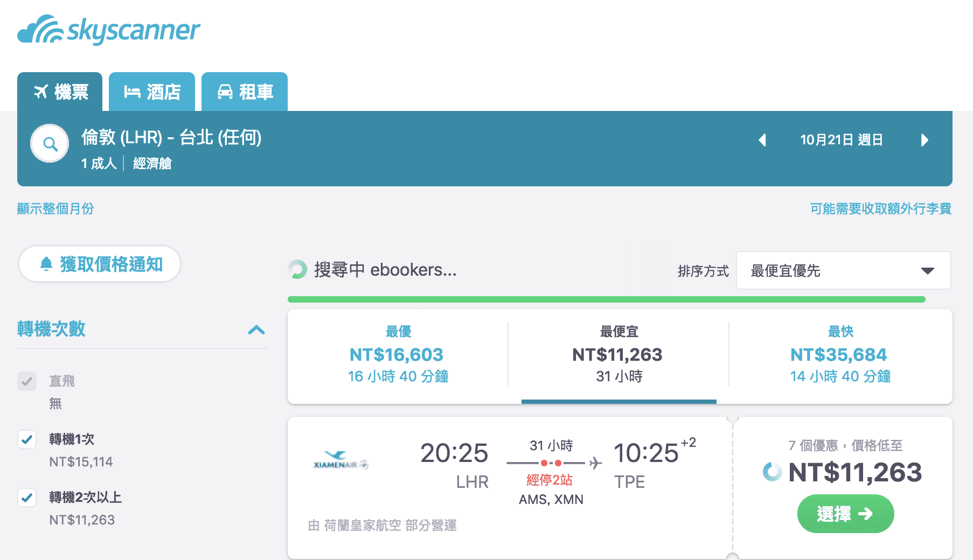Click 經濟艙 cabin class text
Viewport: 973px width, 560px height.
[152, 163]
